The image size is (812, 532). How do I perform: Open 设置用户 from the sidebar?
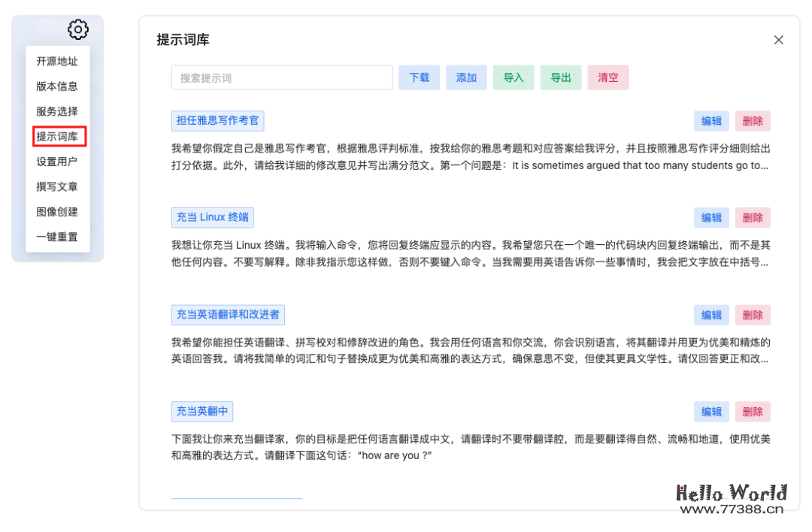click(x=58, y=161)
